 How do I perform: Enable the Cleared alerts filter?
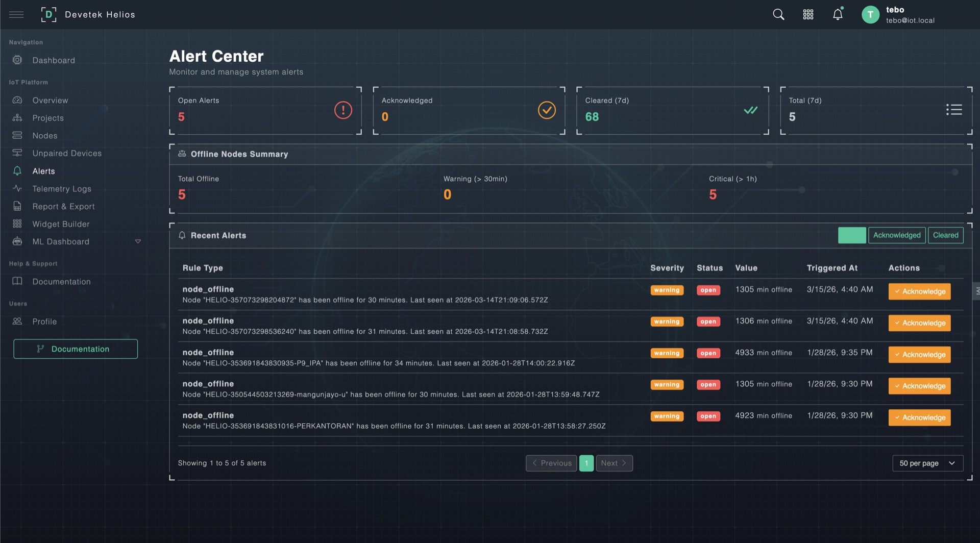coord(945,235)
